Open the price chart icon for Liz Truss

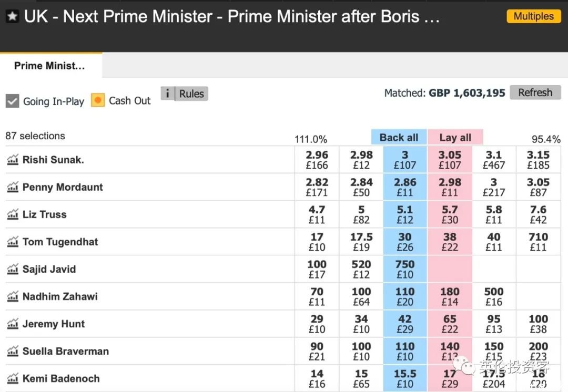coord(13,214)
